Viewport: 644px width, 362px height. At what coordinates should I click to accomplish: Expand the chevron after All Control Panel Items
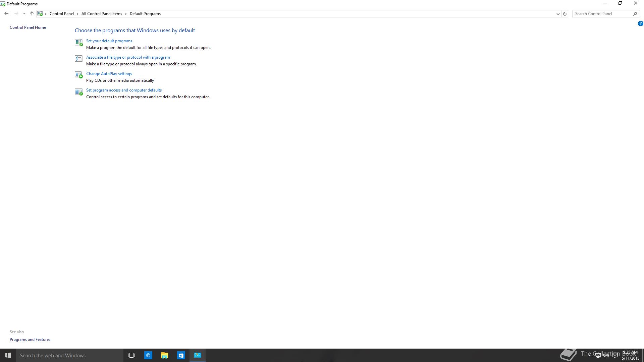coord(126,14)
